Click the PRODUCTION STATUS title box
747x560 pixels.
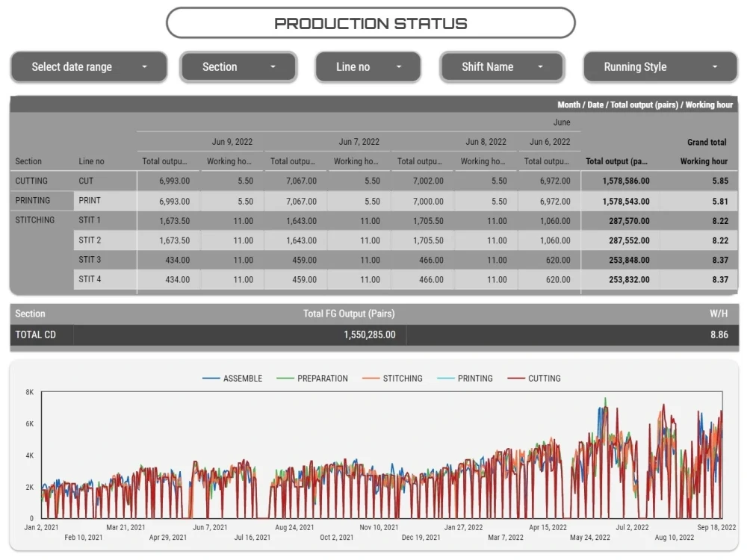[371, 23]
